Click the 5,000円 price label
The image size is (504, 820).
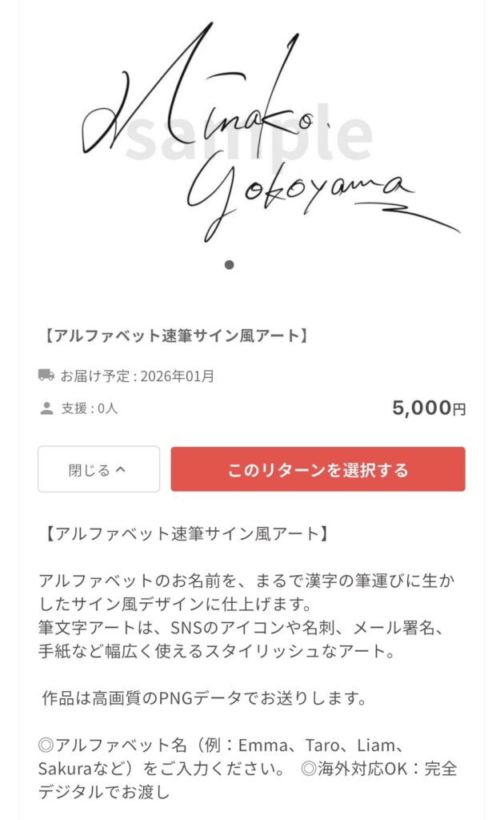429,408
